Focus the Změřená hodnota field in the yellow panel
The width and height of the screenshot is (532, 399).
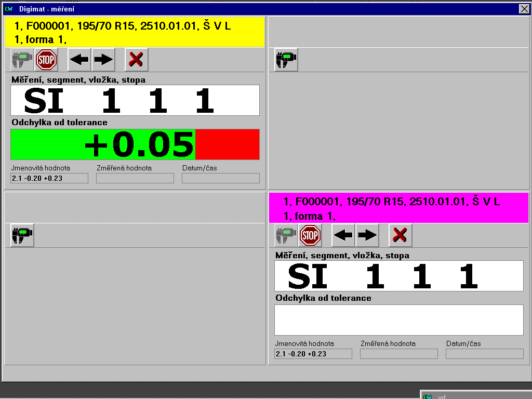coord(135,178)
